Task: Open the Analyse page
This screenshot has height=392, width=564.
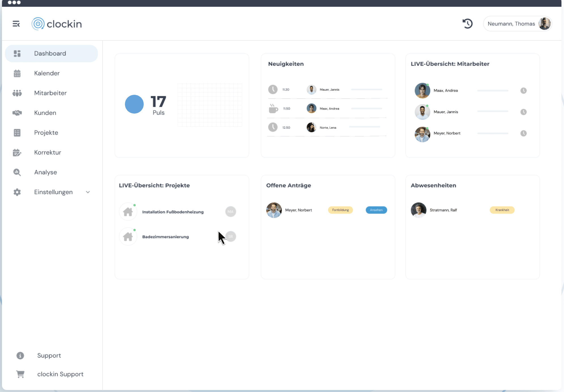Action: [x=46, y=172]
